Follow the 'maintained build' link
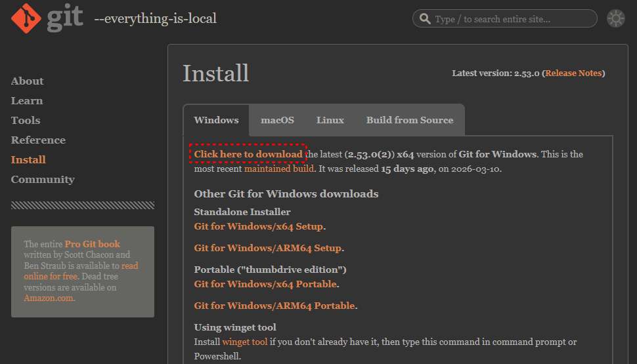 pyautogui.click(x=278, y=169)
